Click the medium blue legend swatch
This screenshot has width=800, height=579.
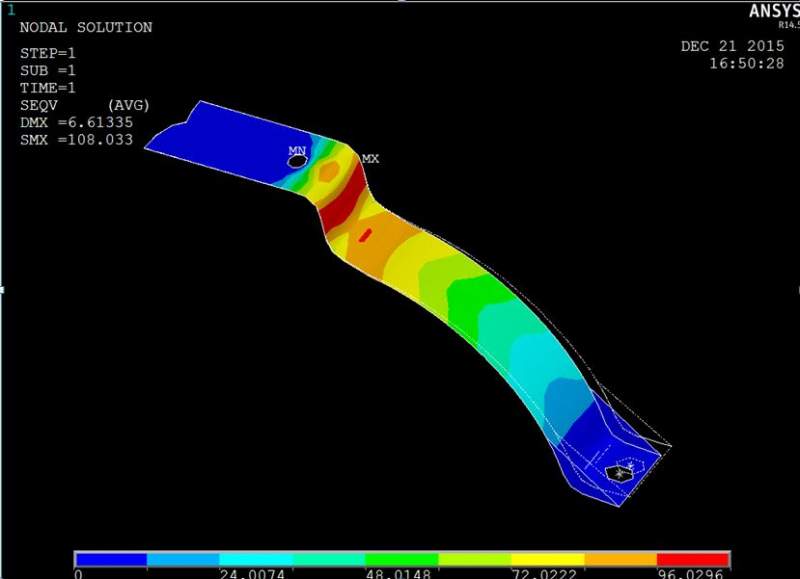point(183,560)
